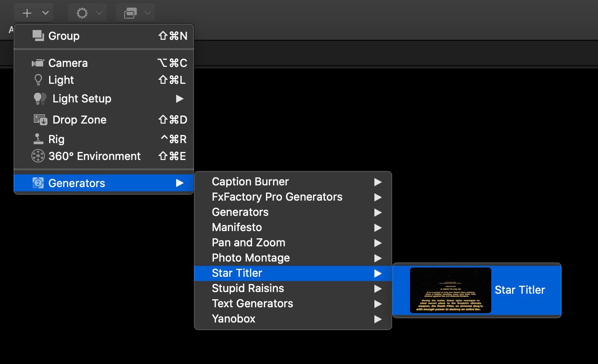This screenshot has width=598, height=364.
Task: Click the double lightbulb Light Setup icon
Action: click(40, 99)
